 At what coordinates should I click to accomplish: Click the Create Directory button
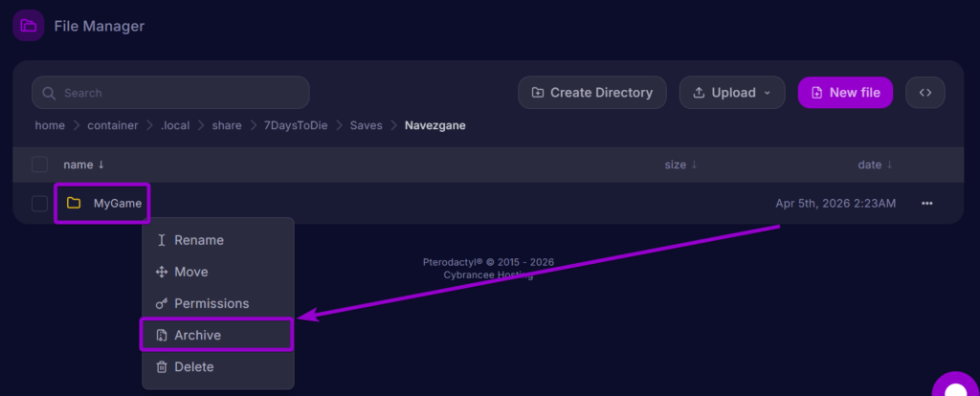591,93
